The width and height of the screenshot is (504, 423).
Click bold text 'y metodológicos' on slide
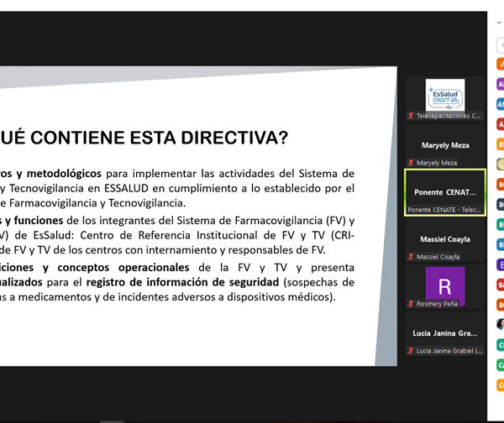pyautogui.click(x=59, y=174)
